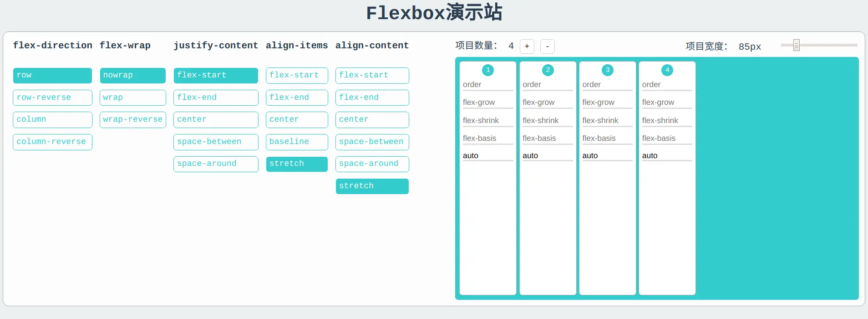Focus the flex-shrink field of item 2
This screenshot has height=319, width=868.
548,121
